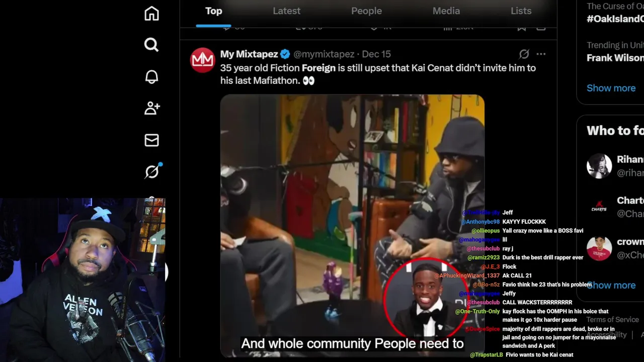Open the Explore search icon in sidebar
This screenshot has width=644, height=362.
point(151,45)
